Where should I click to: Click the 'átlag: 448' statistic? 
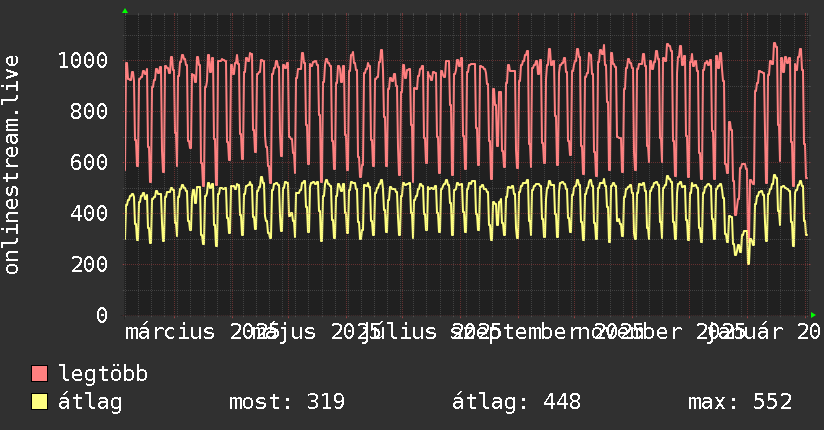(x=516, y=402)
